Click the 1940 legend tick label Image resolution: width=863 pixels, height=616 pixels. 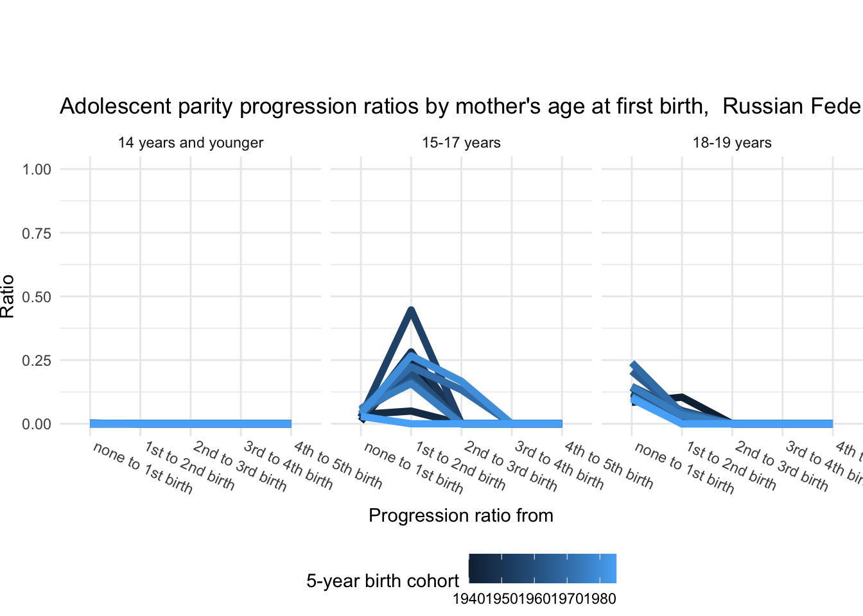[x=469, y=599]
